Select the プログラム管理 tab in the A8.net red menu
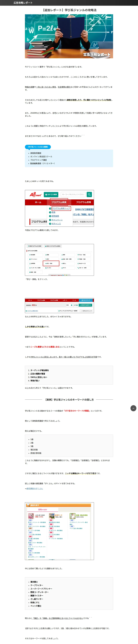The width and height of the screenshot is (138, 644). 83,202
